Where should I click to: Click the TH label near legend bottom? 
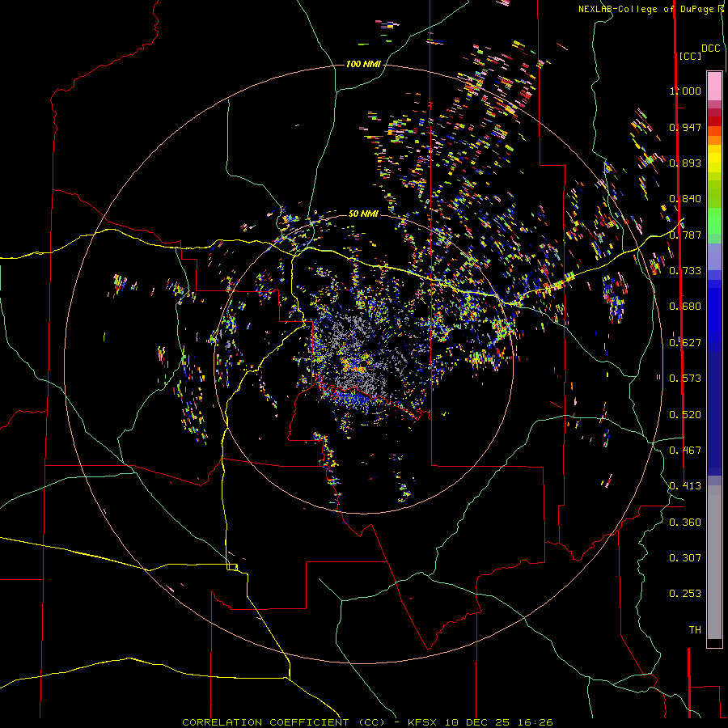[695, 630]
